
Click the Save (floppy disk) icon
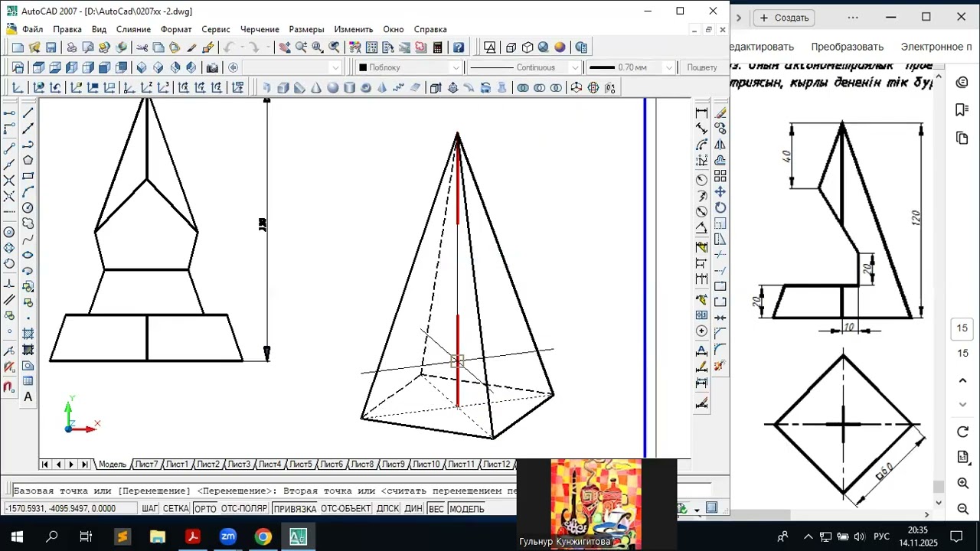[x=51, y=47]
